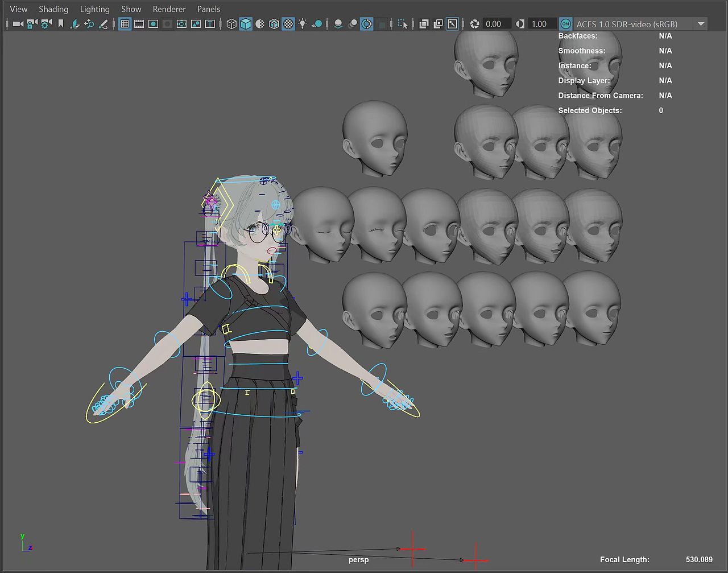Open Camera Attributes via gear-camera icon
The width and height of the screenshot is (728, 573).
[46, 24]
